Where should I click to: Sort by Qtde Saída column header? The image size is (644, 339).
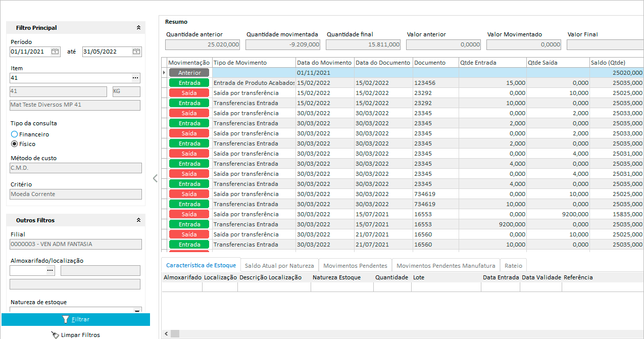pos(558,63)
